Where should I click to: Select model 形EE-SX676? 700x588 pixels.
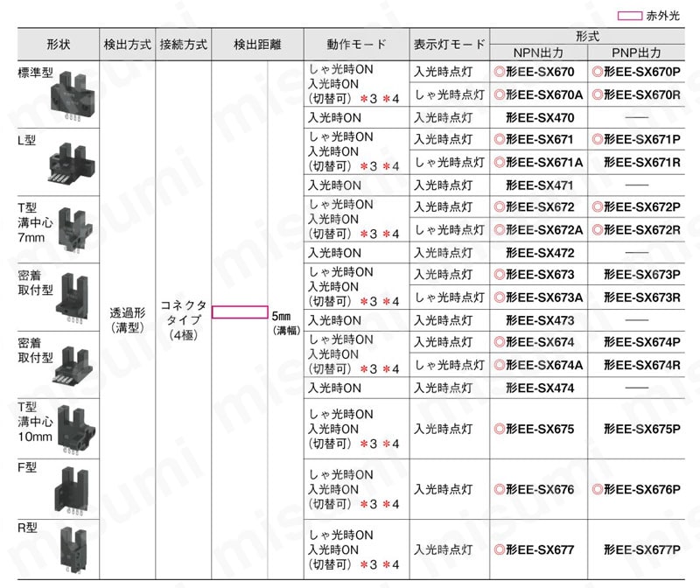tap(540, 489)
